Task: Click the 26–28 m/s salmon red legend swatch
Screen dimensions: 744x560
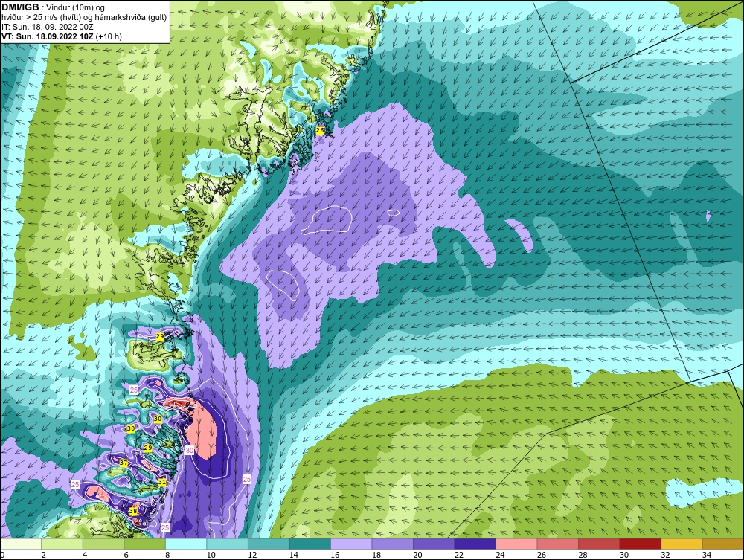Action: (557, 544)
